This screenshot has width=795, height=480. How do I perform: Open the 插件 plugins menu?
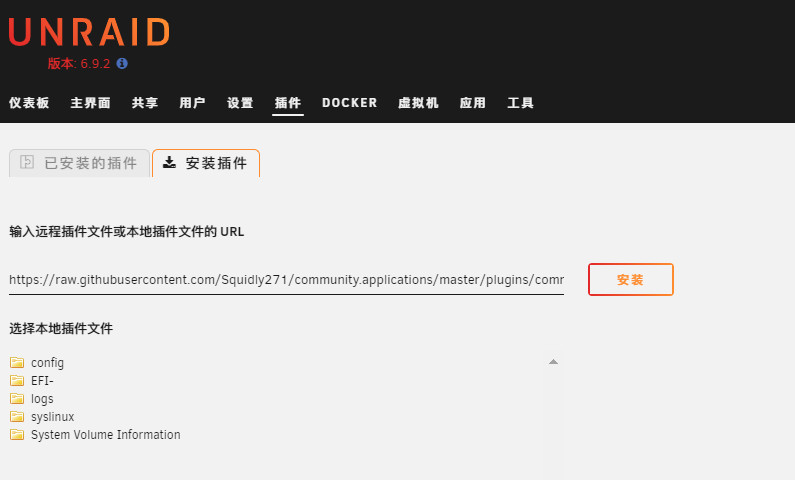[x=287, y=103]
